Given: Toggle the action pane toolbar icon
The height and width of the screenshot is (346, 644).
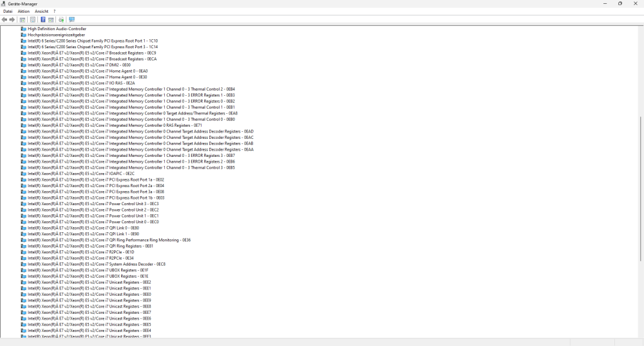Looking at the screenshot, I should pyautogui.click(x=51, y=20).
